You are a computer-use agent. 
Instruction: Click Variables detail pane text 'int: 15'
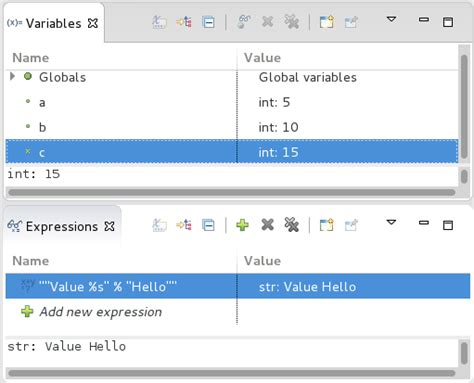pyautogui.click(x=34, y=174)
